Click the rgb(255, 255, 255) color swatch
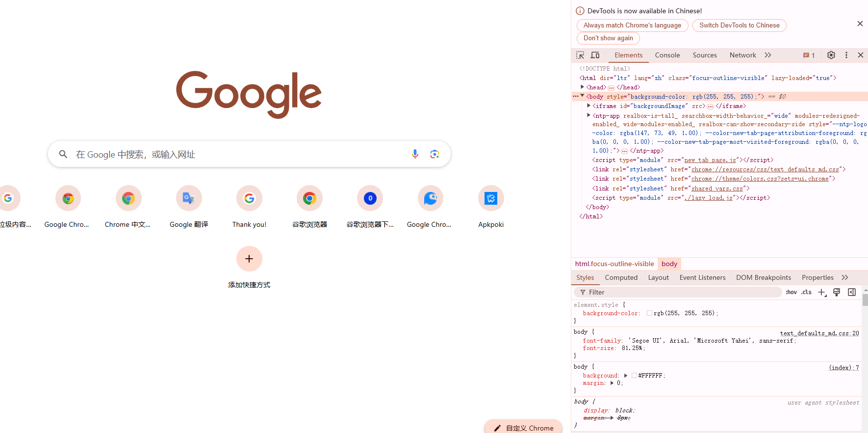868x433 pixels. (649, 313)
